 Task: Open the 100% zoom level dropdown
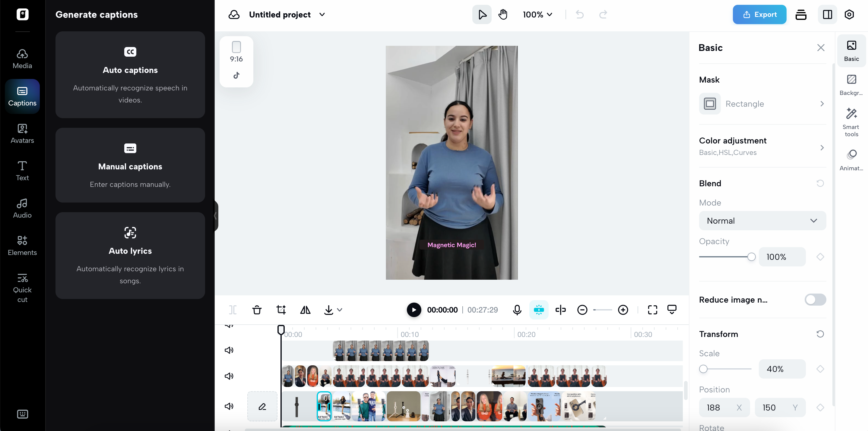537,14
